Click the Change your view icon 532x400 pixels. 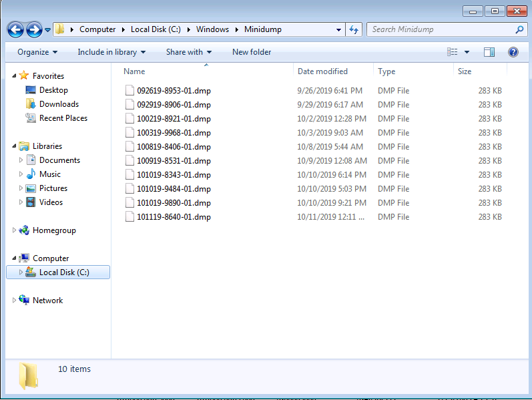(453, 52)
